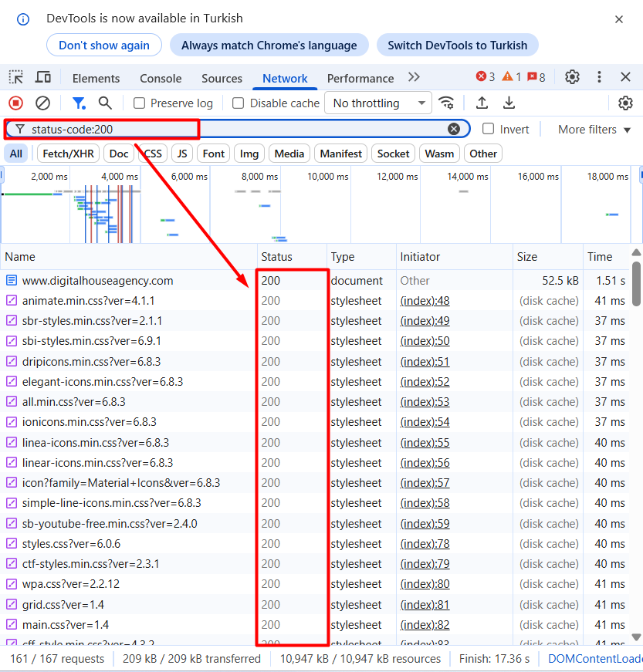Click Switch DevTools to Turkish button
Image resolution: width=643 pixels, height=672 pixels.
tap(457, 45)
